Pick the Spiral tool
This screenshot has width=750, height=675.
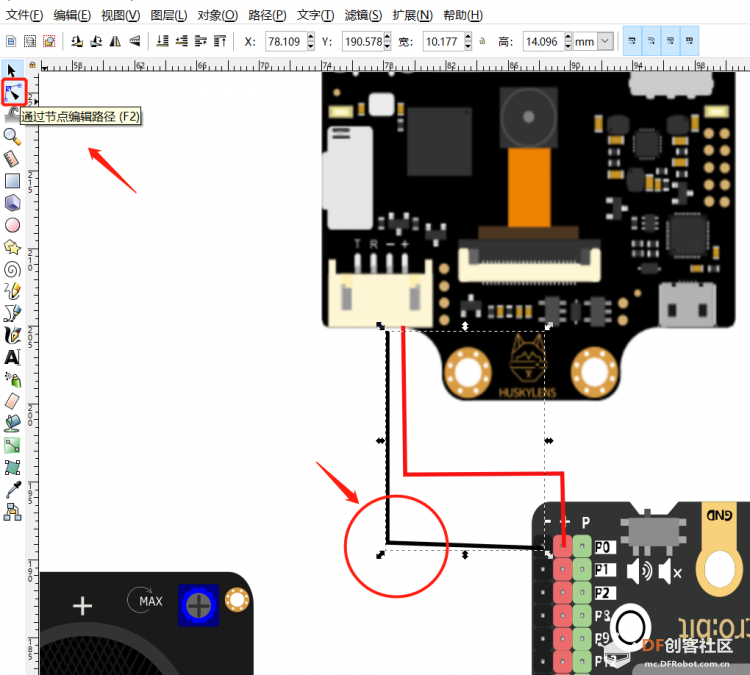(x=12, y=269)
